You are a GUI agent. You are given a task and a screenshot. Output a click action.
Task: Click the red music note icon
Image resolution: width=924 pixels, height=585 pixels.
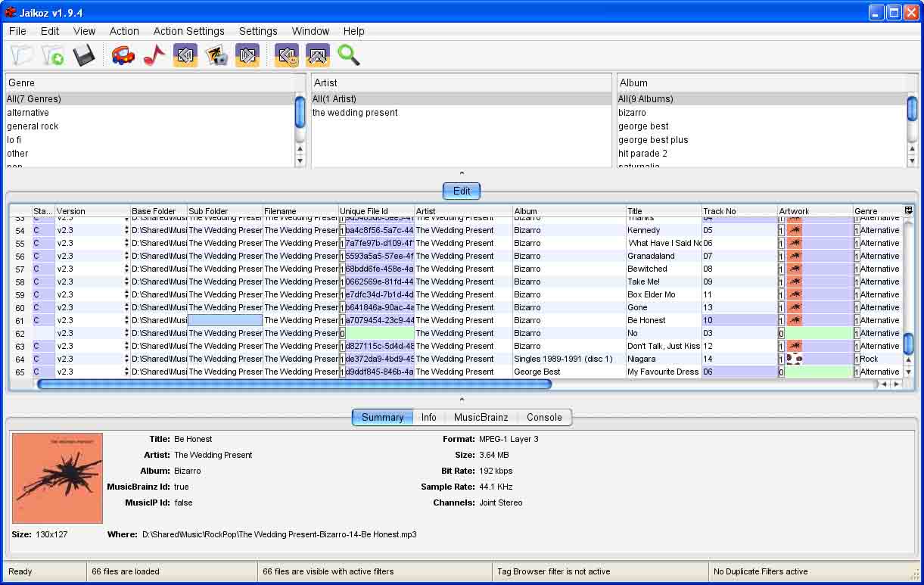[154, 55]
